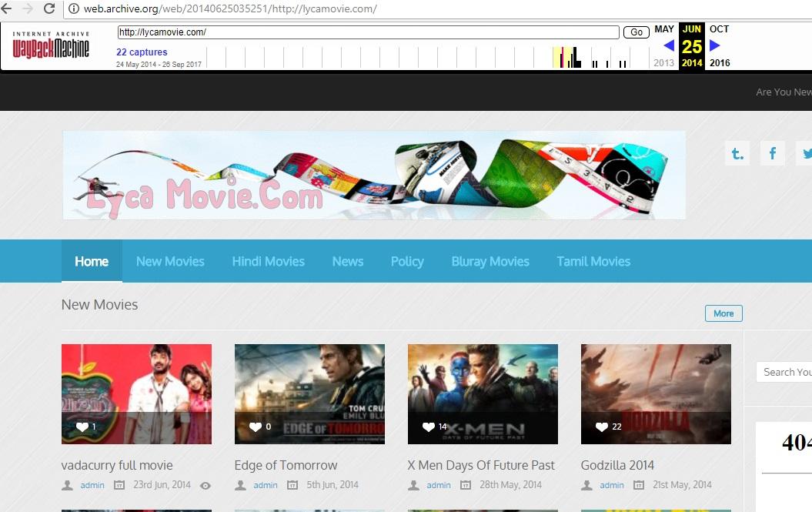Click the Edge of Tomorrow thumbnail

[309, 394]
